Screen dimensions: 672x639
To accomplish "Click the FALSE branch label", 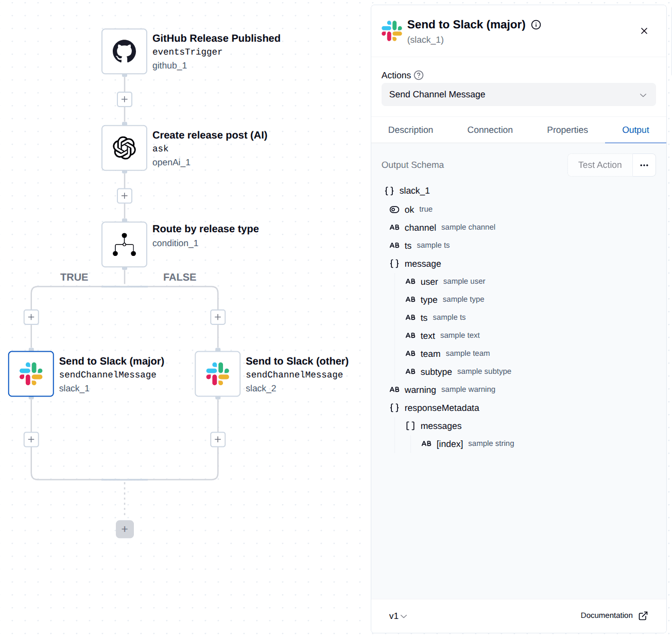I will (180, 277).
